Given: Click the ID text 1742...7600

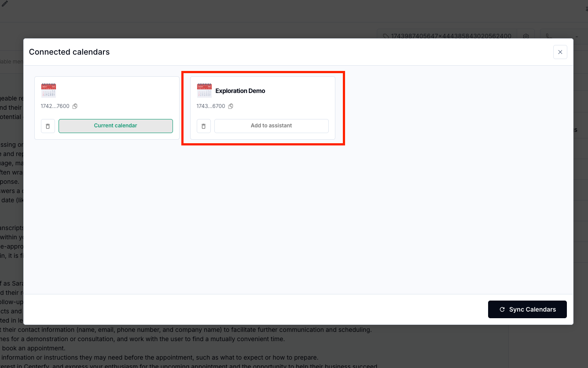Looking at the screenshot, I should point(55,106).
